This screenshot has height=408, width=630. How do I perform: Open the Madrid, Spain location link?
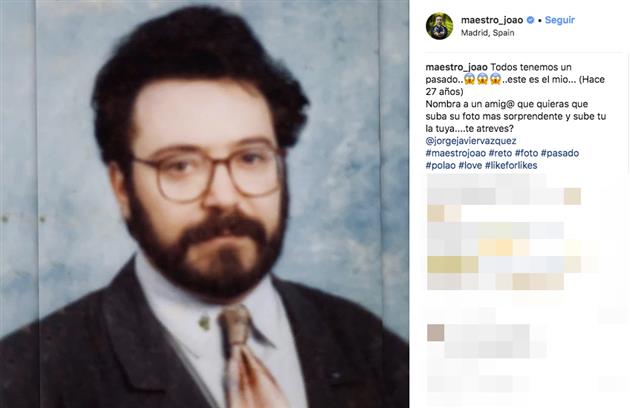tap(487, 33)
